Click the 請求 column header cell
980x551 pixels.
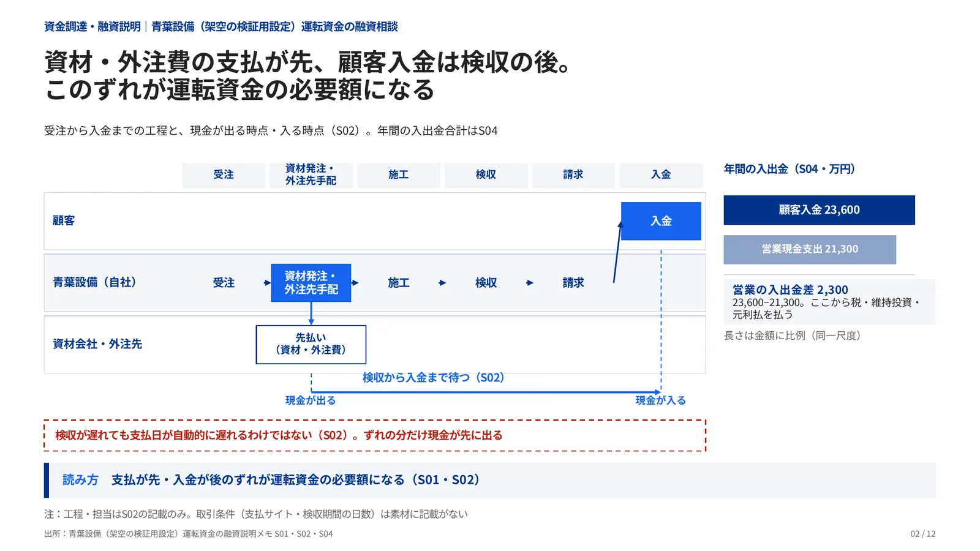(573, 175)
